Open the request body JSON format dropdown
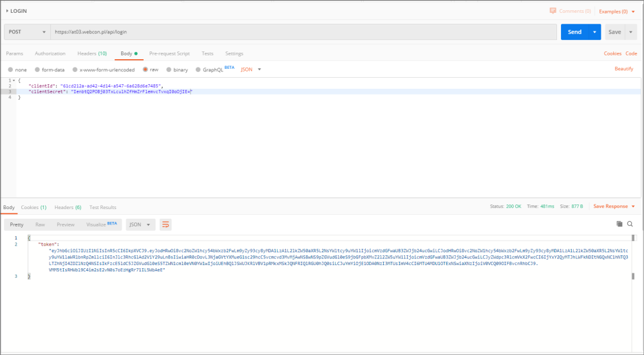The image size is (644, 355). point(250,69)
